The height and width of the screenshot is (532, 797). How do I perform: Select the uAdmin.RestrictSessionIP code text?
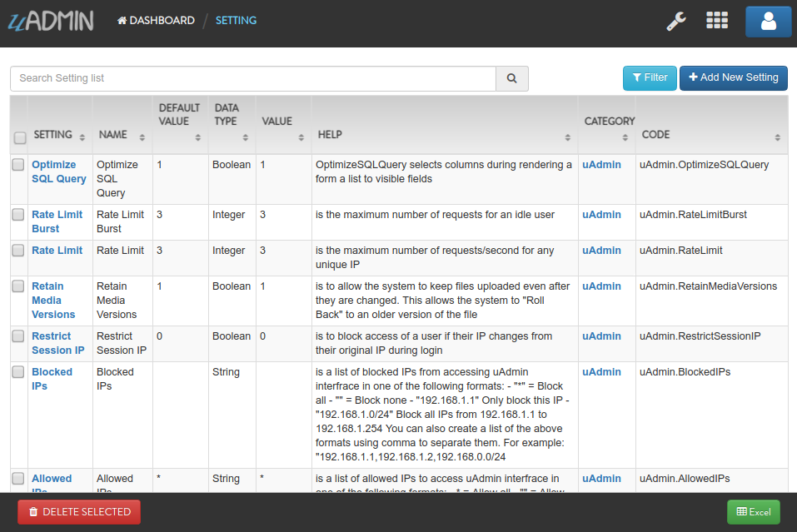tap(700, 336)
